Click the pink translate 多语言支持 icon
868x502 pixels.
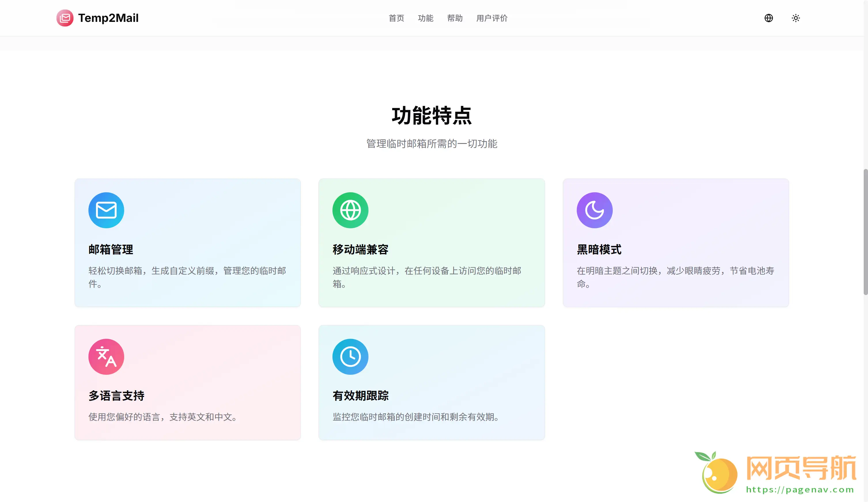pyautogui.click(x=106, y=356)
